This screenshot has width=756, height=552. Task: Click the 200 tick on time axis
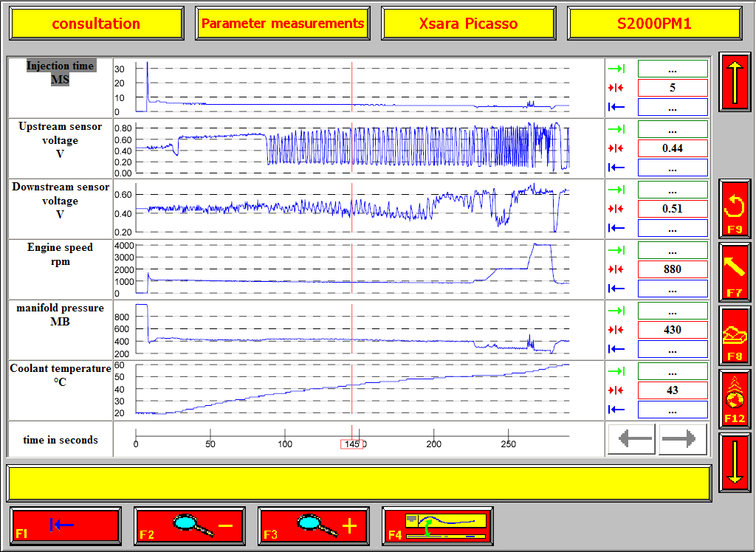(x=434, y=444)
